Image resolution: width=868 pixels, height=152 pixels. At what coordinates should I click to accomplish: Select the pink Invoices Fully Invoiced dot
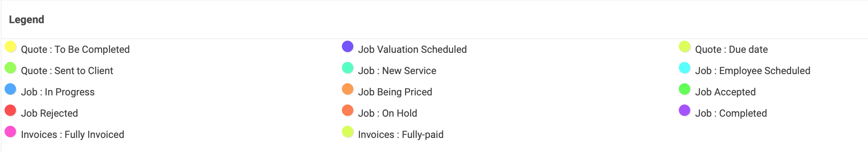click(x=11, y=132)
